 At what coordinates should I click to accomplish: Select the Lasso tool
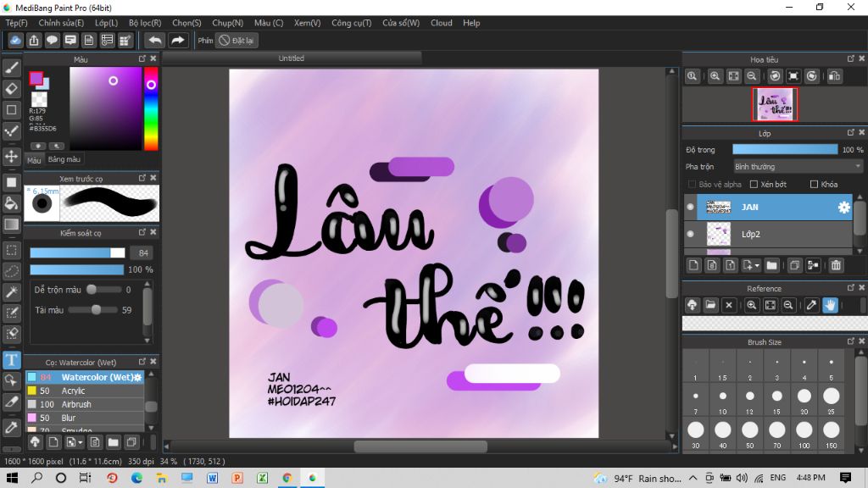(12, 271)
